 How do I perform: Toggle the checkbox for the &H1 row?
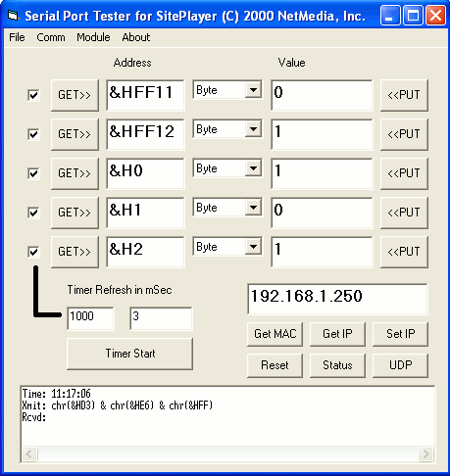[x=33, y=213]
